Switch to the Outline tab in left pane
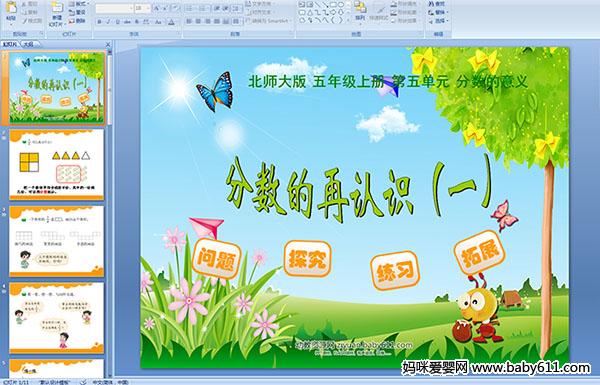The image size is (600, 385). [28, 44]
